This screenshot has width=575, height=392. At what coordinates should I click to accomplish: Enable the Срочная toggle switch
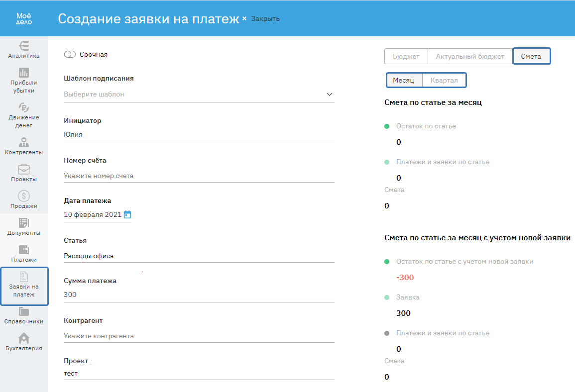point(70,55)
